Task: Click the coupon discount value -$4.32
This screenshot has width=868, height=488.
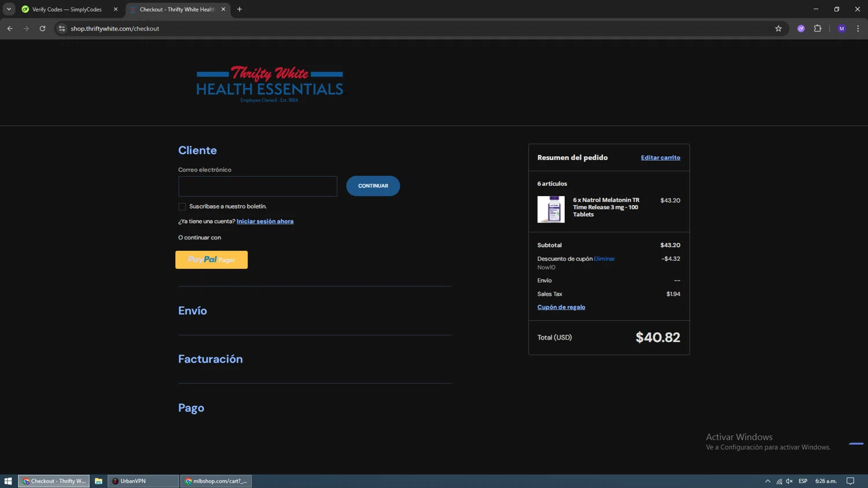Action: point(671,258)
